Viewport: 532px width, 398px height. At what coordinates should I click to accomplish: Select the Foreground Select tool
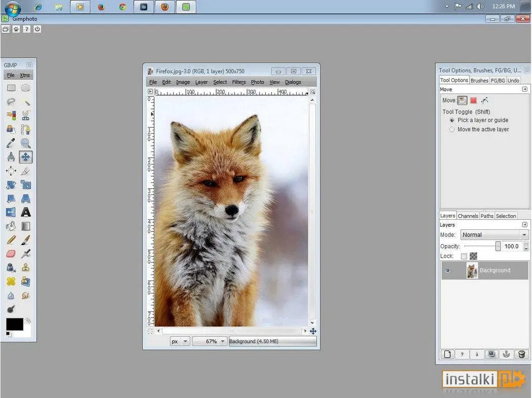click(11, 129)
